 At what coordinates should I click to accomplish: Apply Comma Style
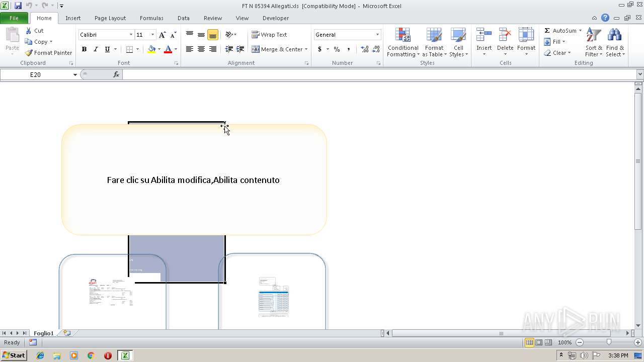click(348, 49)
